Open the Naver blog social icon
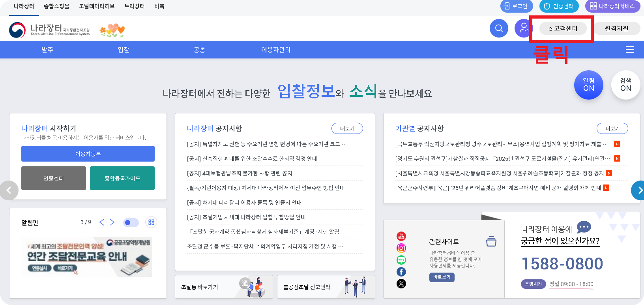Image resolution: width=644 pixels, height=305 pixels. pos(401,260)
